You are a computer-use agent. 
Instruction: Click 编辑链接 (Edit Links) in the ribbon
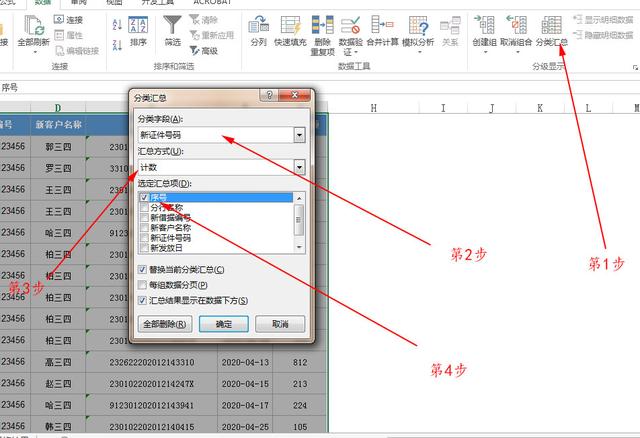77,51
